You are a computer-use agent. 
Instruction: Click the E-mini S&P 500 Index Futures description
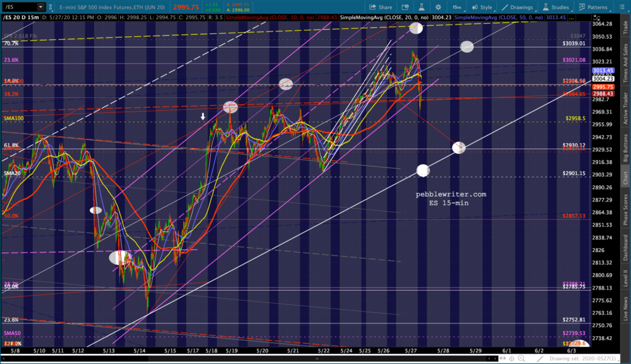click(112, 7)
